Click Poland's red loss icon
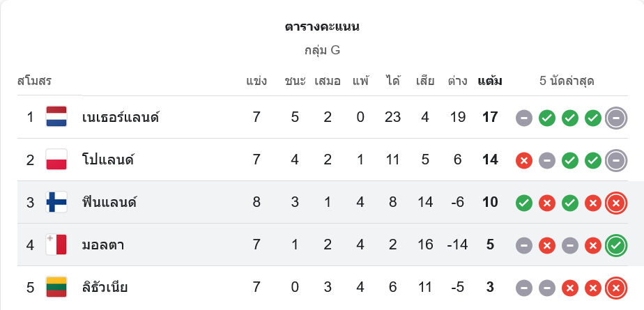The image size is (644, 310). pos(524,161)
